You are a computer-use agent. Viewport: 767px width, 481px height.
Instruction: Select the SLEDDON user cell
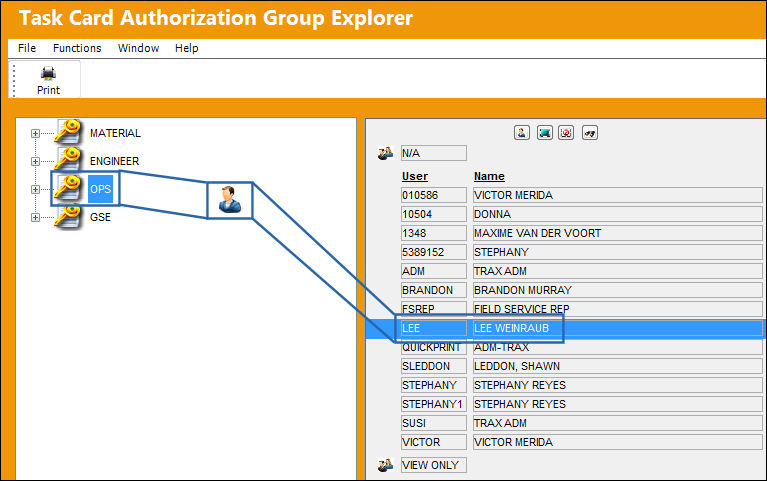point(433,366)
